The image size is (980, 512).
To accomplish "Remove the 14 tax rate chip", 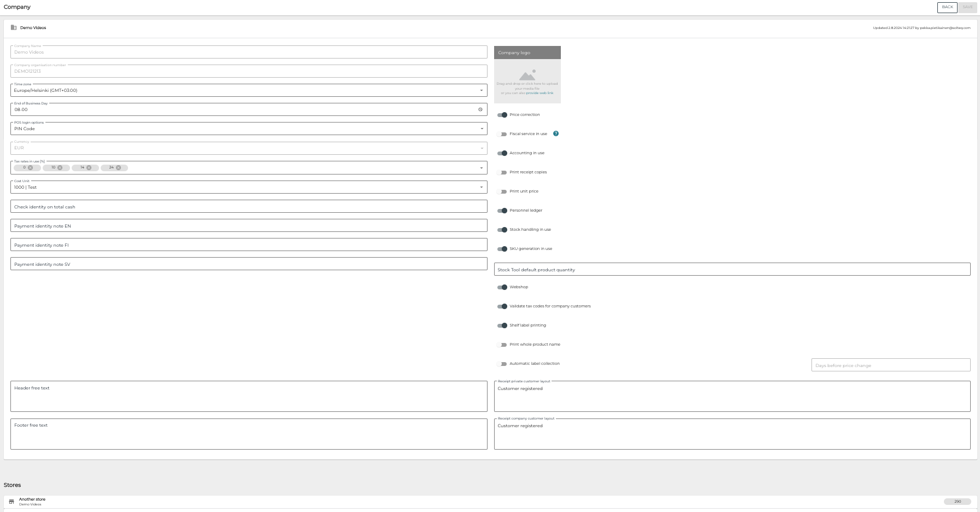I will point(89,168).
